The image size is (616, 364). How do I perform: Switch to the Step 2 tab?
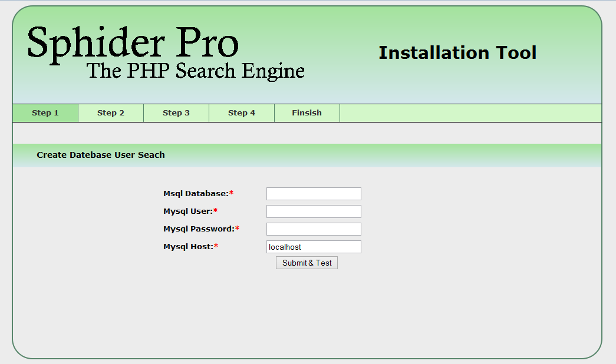pos(111,113)
